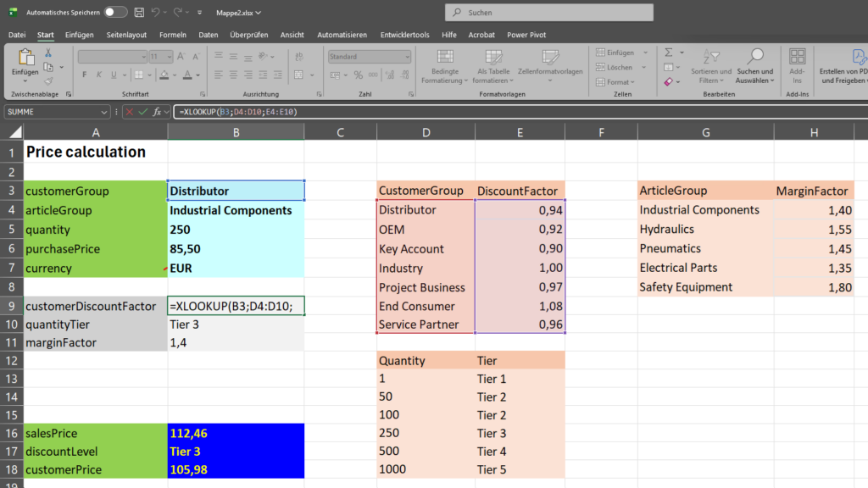Screen dimensions: 868x488
Task: Click the decrease indent icon
Action: (263, 75)
